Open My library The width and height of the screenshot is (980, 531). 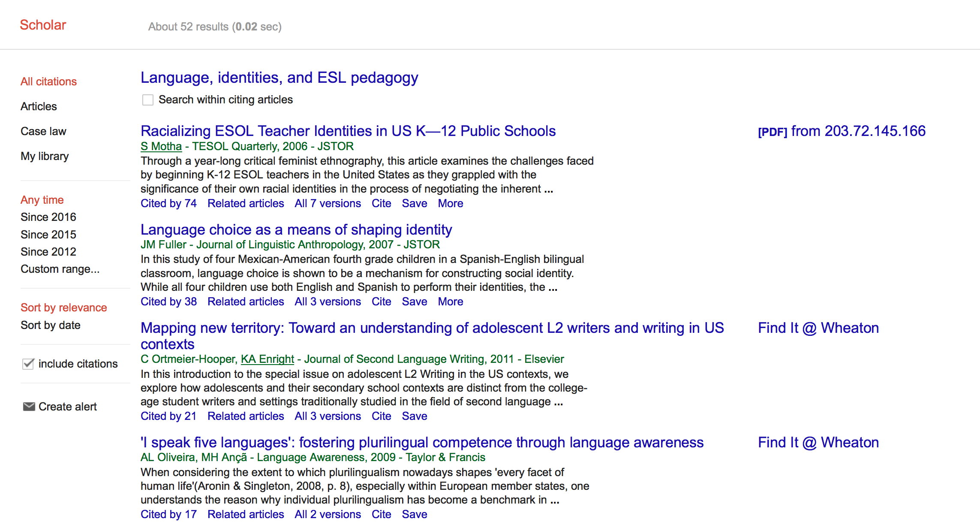tap(45, 156)
